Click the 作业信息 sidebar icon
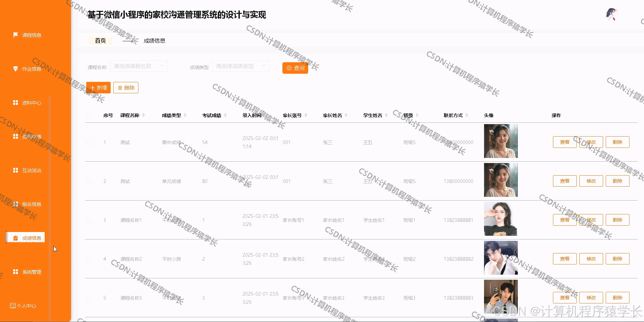Viewport: 644px width, 322px height. point(15,69)
